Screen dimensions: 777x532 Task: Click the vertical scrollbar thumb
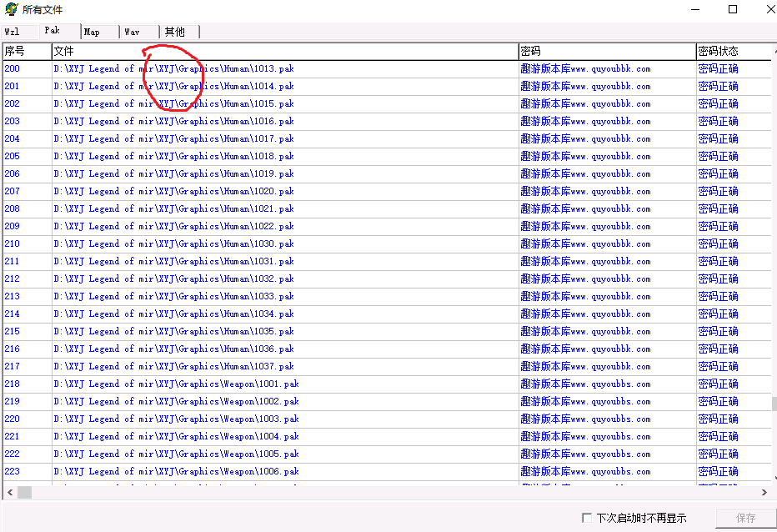point(772,404)
